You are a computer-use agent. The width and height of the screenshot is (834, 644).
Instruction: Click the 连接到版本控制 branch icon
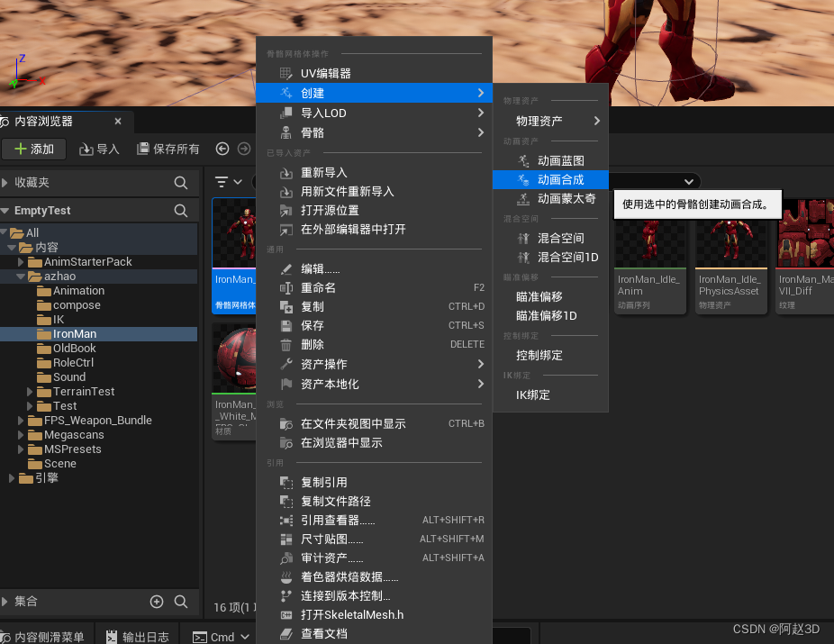click(x=286, y=596)
